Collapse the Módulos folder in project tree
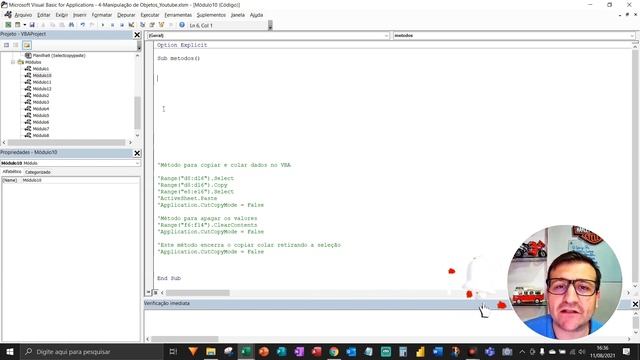Viewport: 640px width, 360px height. pos(13,62)
